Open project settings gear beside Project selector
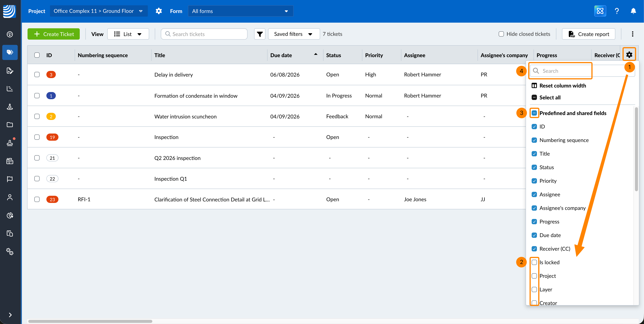The height and width of the screenshot is (324, 644). pos(159,11)
